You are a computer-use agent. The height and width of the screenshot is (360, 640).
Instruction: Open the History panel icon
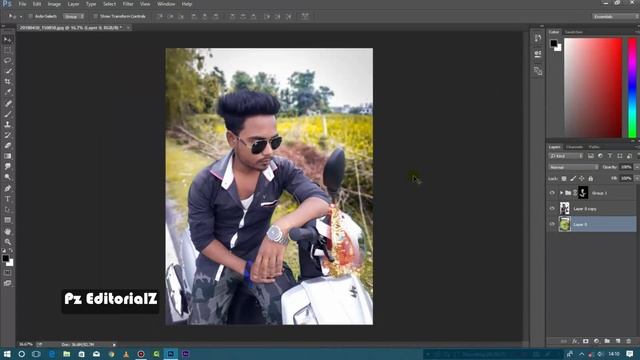538,38
